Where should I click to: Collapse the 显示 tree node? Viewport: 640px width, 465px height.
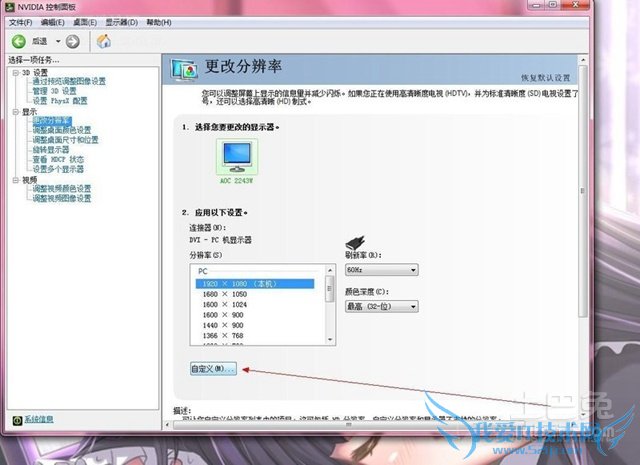(16, 112)
